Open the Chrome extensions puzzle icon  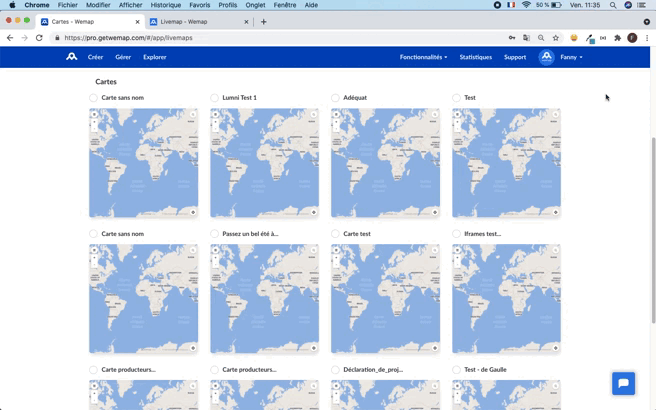(618, 38)
